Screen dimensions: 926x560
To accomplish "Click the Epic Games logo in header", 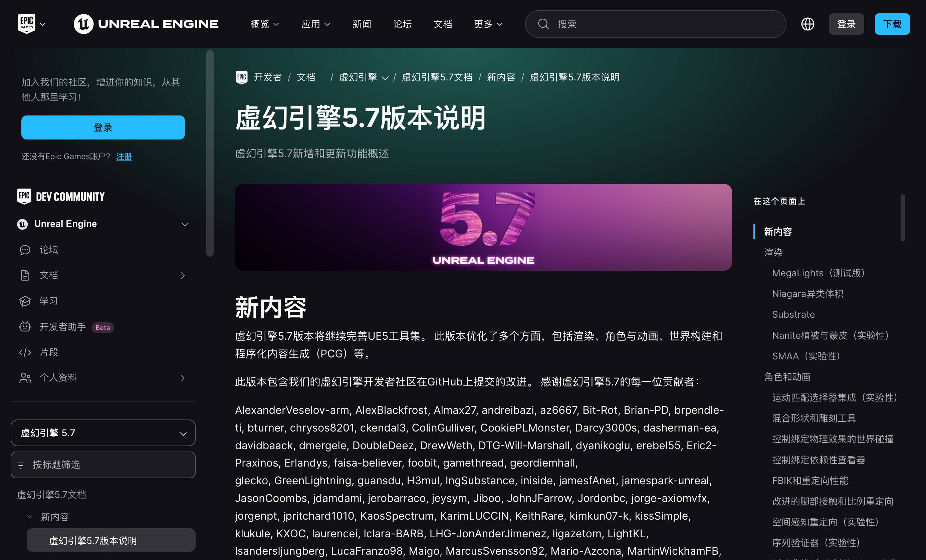I will pos(26,24).
